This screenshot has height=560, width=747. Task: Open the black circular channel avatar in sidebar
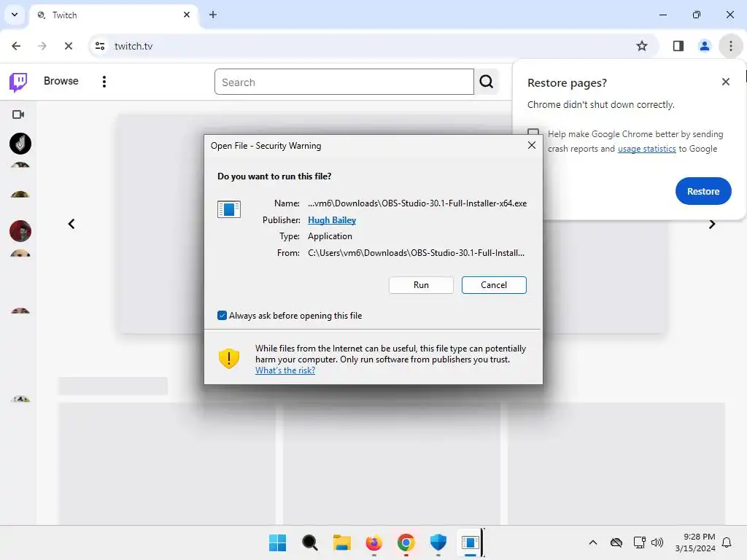coord(20,144)
